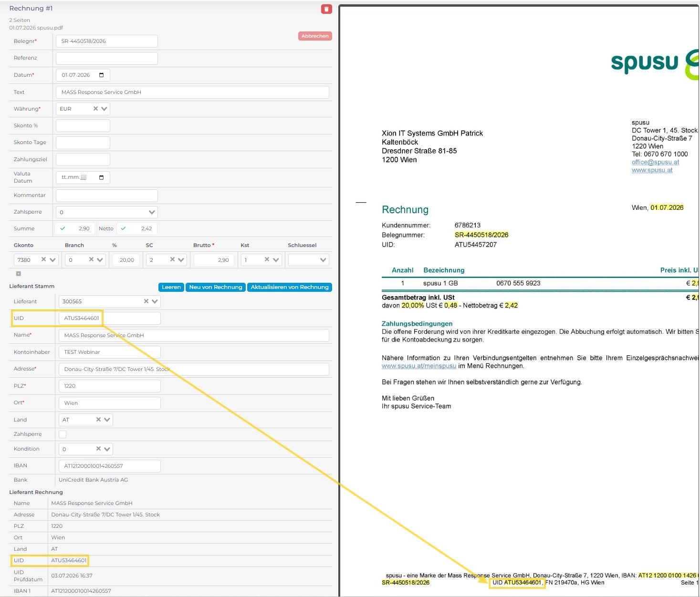Click the UID value in Lieferant Rechnung
Image resolution: width=700 pixels, height=597 pixels.
69,560
